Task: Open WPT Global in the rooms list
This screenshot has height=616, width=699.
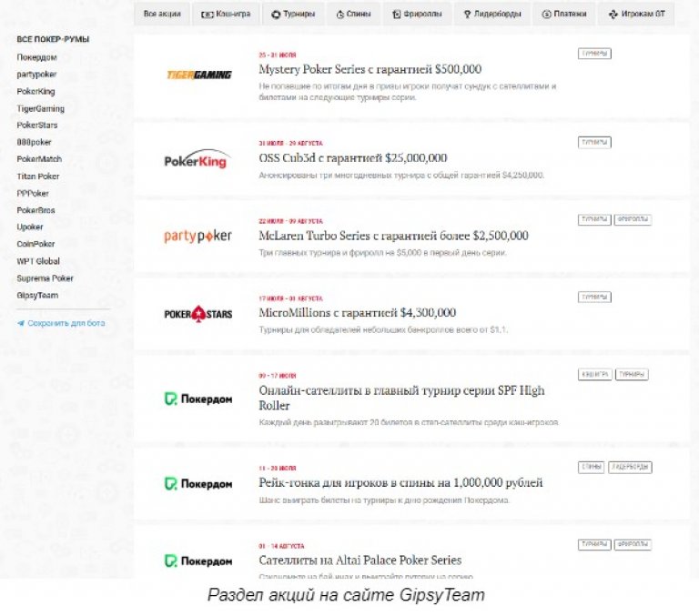Action: (x=38, y=261)
